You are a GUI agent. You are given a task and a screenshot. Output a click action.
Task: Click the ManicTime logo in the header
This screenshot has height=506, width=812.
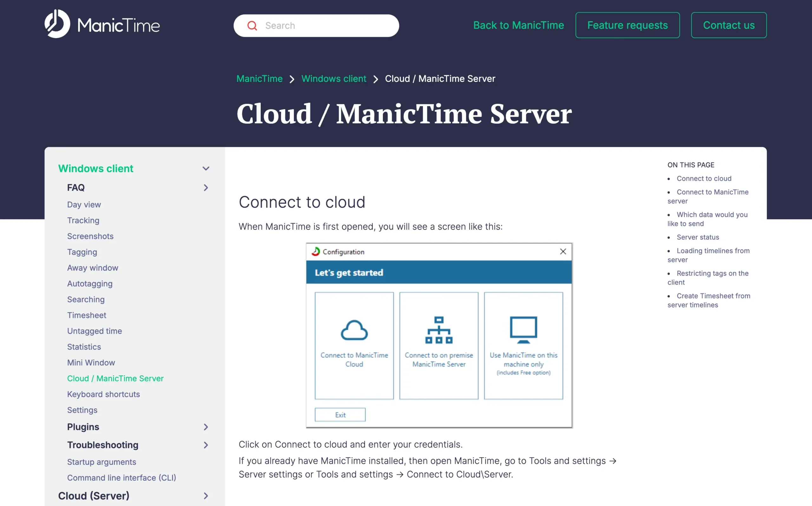pos(102,24)
